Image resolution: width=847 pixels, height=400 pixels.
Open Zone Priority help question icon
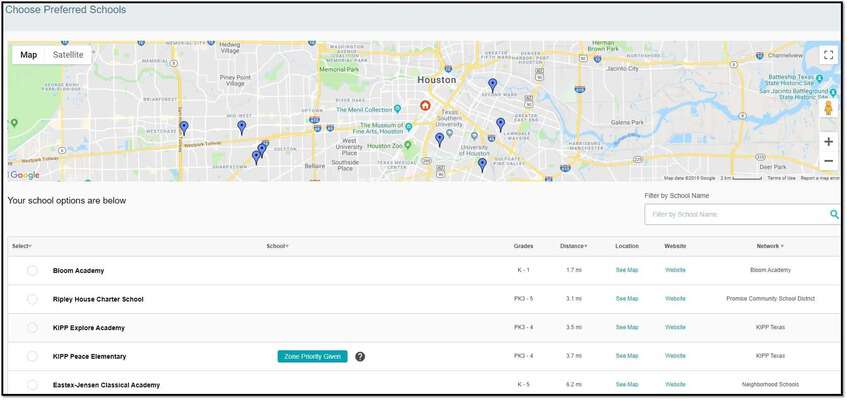(x=360, y=357)
